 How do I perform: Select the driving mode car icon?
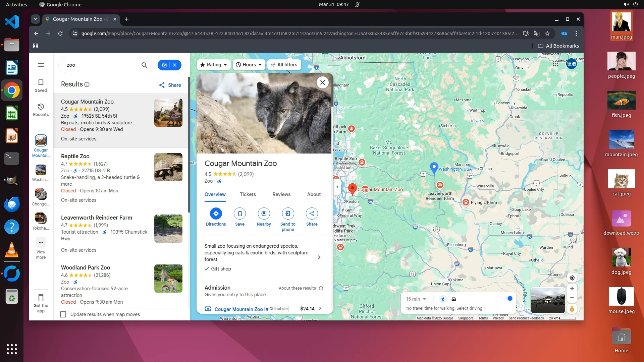(454, 299)
